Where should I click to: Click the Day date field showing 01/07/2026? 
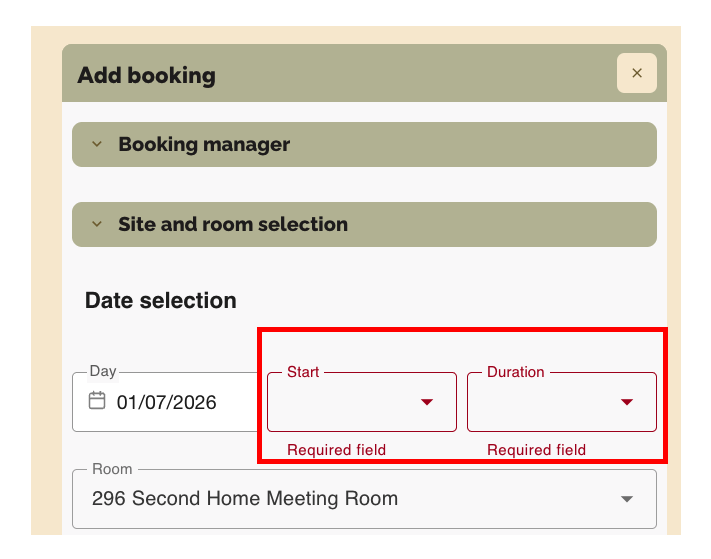coord(167,403)
